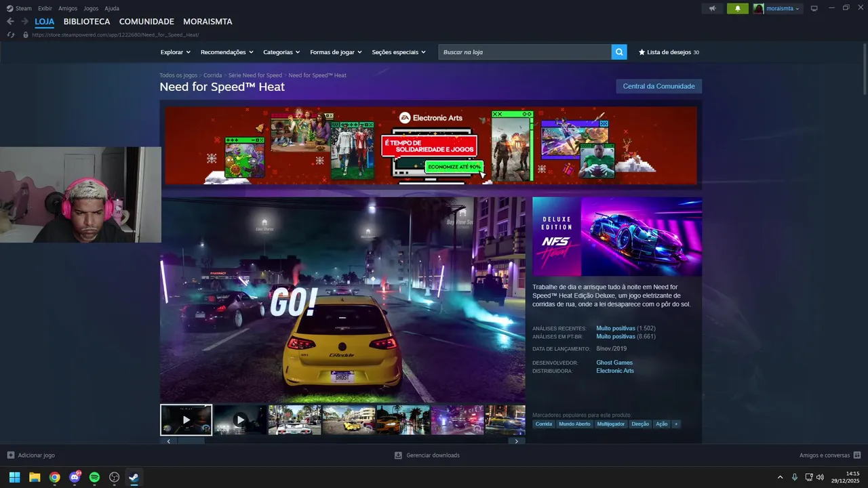This screenshot has width=868, height=488.
Task: Click Adicionar jogo
Action: point(31,455)
